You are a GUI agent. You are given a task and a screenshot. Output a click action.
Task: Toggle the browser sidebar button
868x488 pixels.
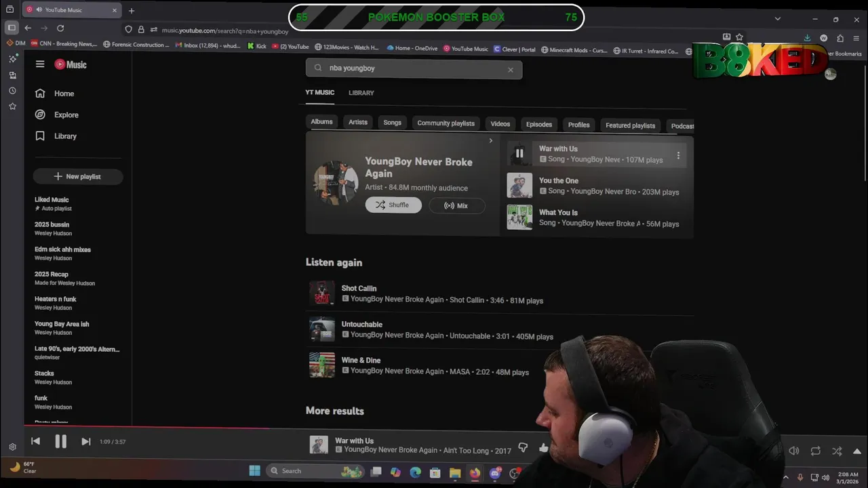pos(12,28)
